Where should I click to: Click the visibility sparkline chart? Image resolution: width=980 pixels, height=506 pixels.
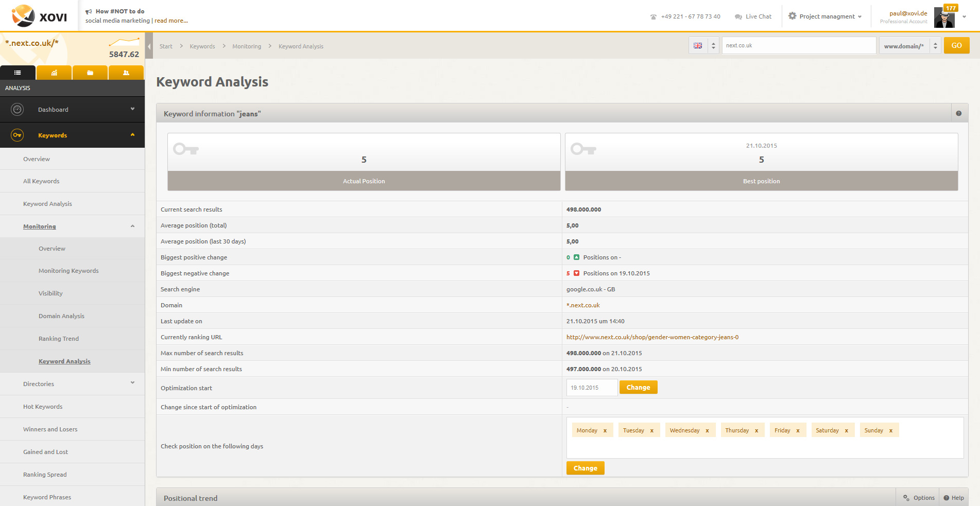point(124,41)
